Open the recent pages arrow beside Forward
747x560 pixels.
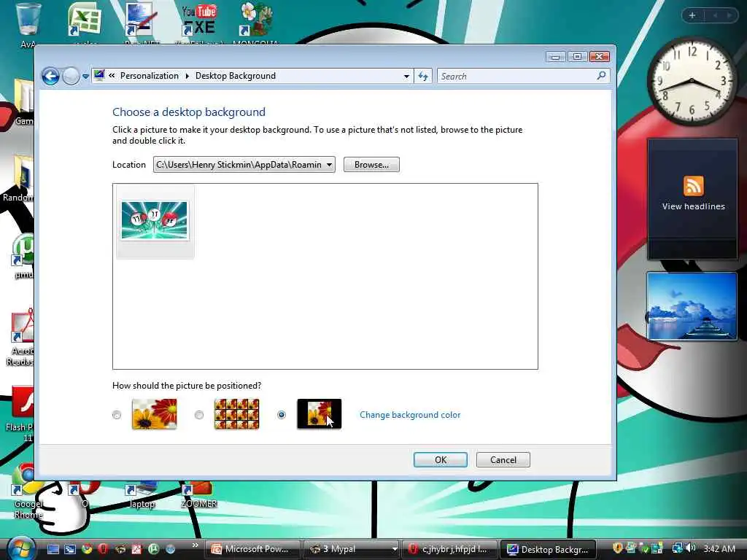(x=85, y=76)
